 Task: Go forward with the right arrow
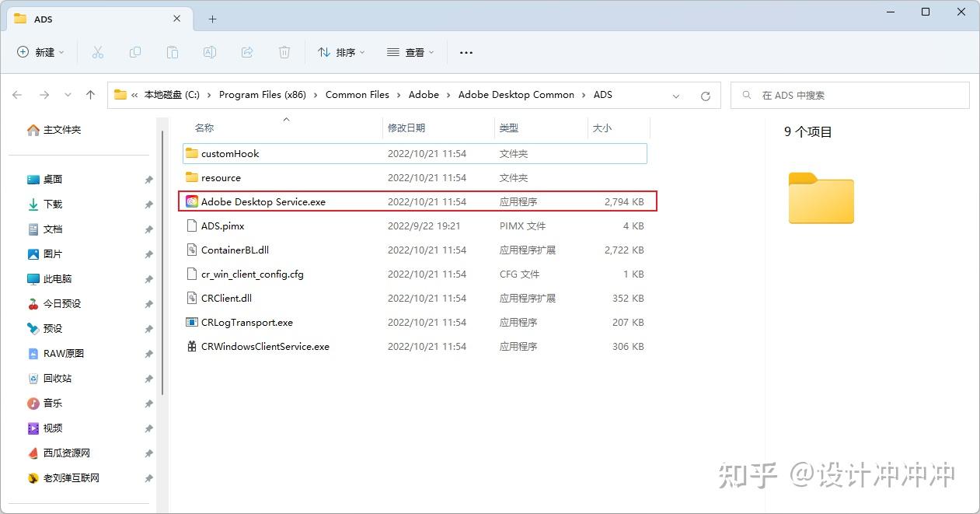pyautogui.click(x=44, y=95)
